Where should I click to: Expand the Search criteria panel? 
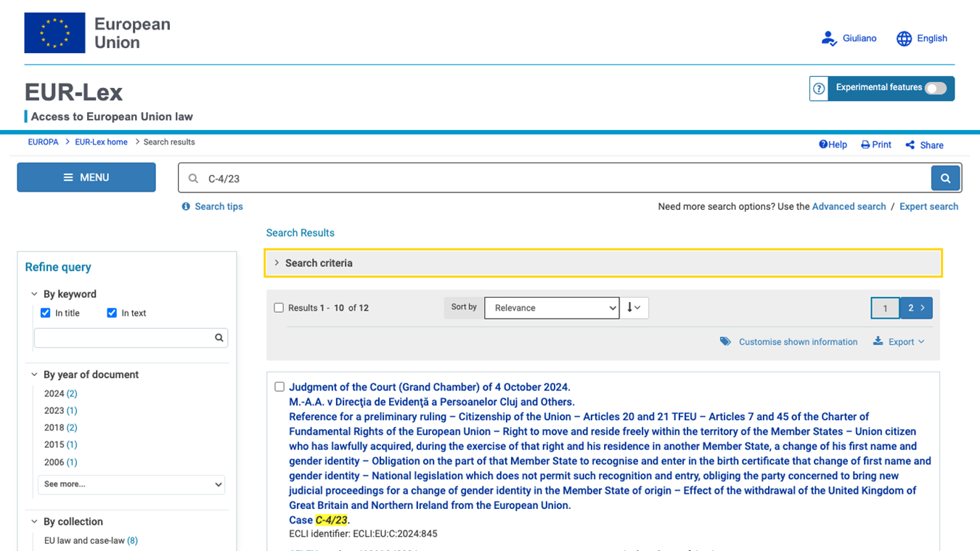pos(603,263)
